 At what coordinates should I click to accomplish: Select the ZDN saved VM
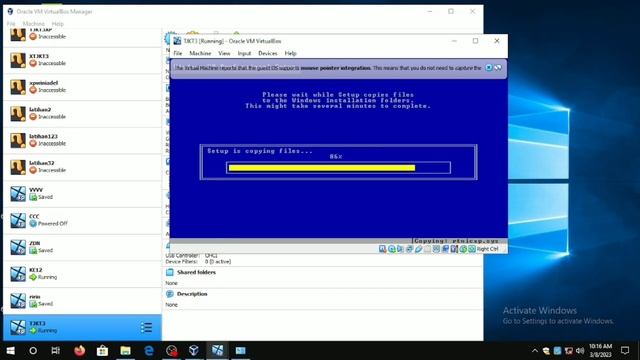point(82,247)
